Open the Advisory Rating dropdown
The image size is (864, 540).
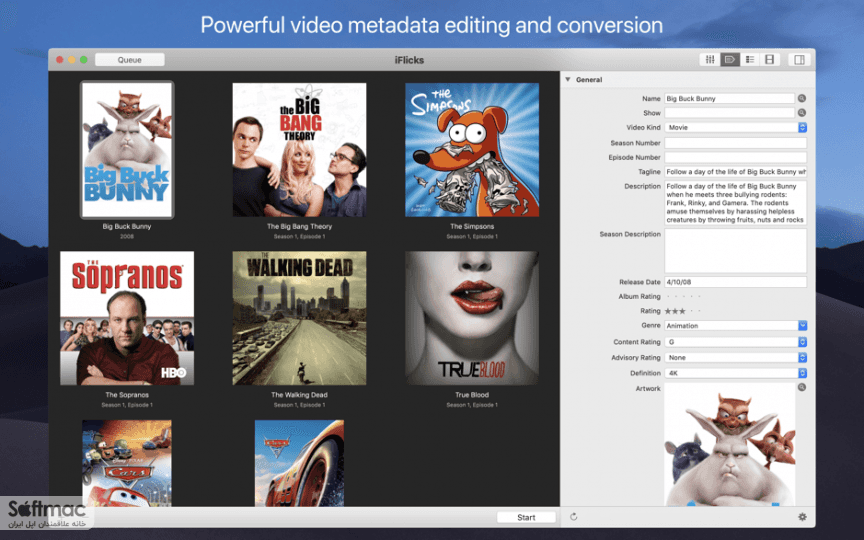736,358
